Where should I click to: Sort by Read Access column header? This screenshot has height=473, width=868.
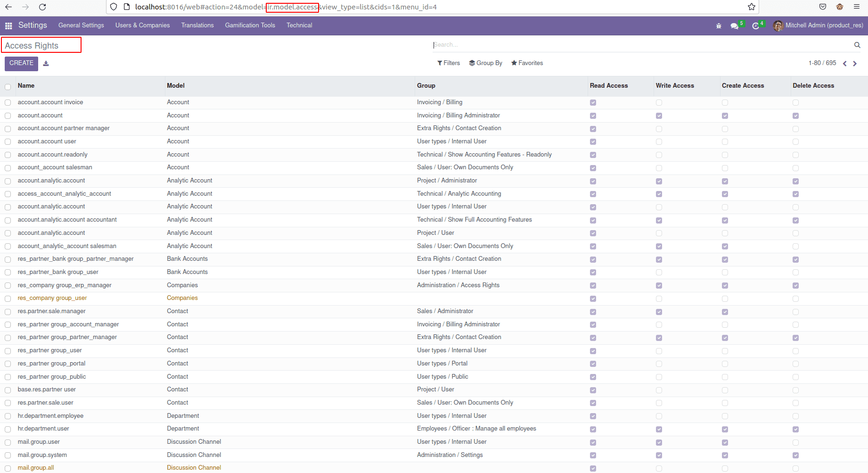pos(609,86)
